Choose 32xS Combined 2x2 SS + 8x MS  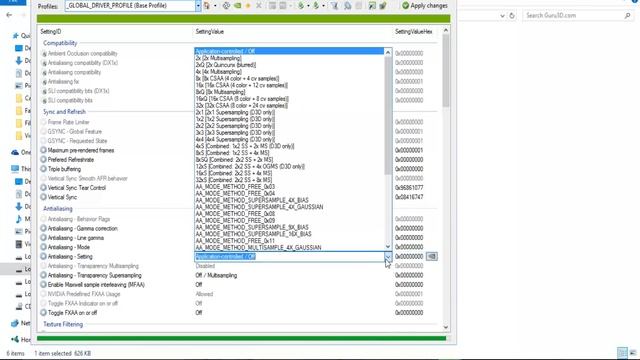pos(289,180)
